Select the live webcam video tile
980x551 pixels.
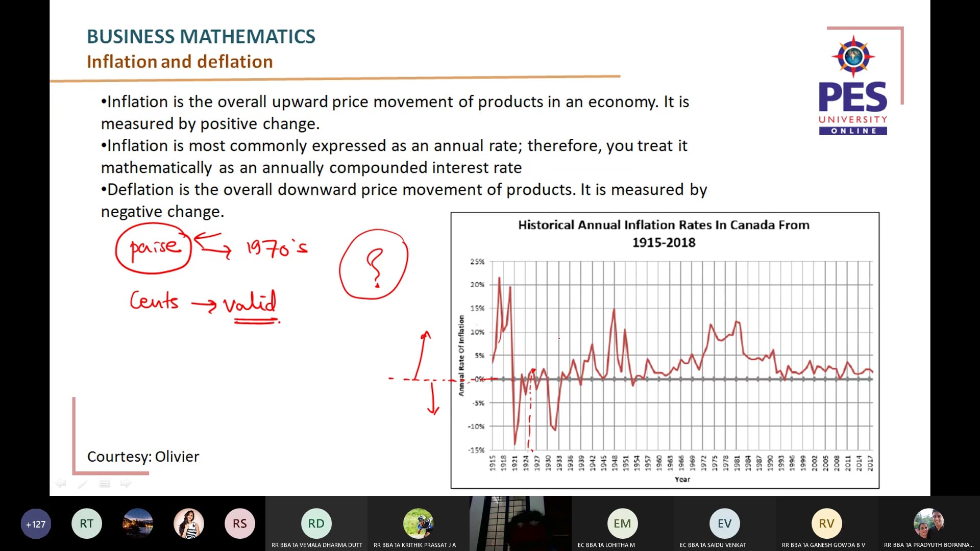point(520,523)
